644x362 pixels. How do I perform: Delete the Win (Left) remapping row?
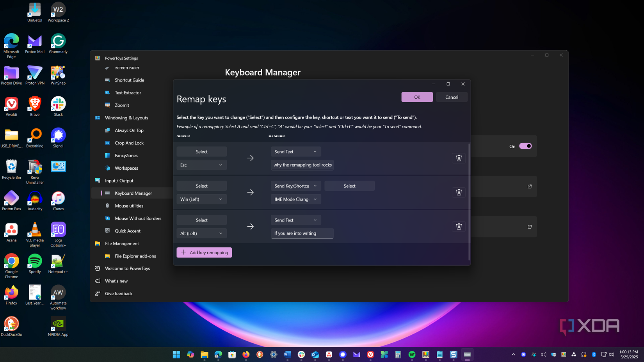click(459, 192)
